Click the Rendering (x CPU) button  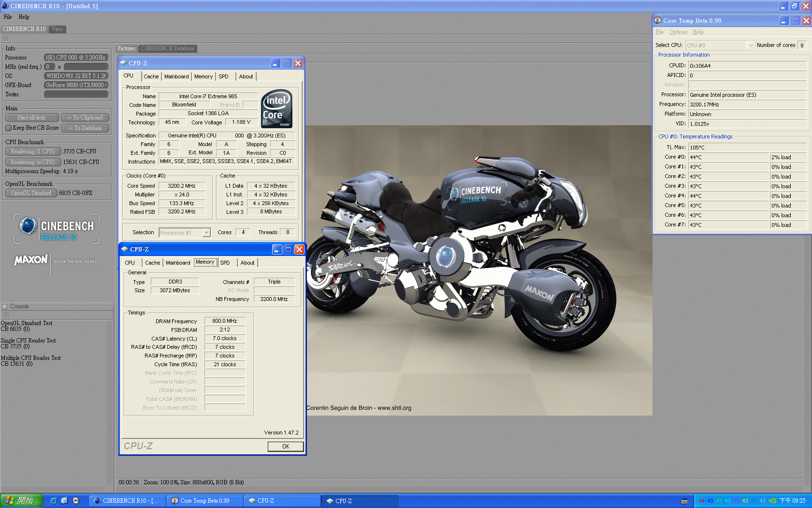click(x=33, y=162)
